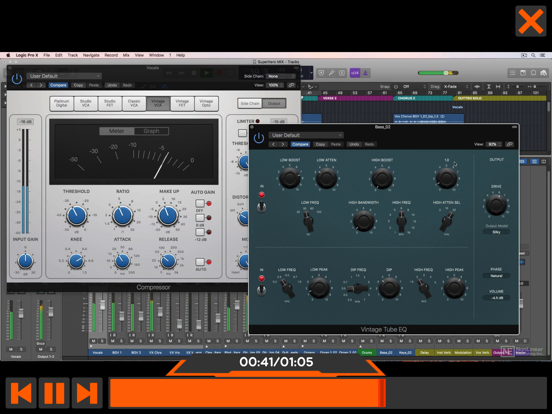Click Compare in the Vintage Tube EQ header
This screenshot has height=414, width=552.
[300, 144]
